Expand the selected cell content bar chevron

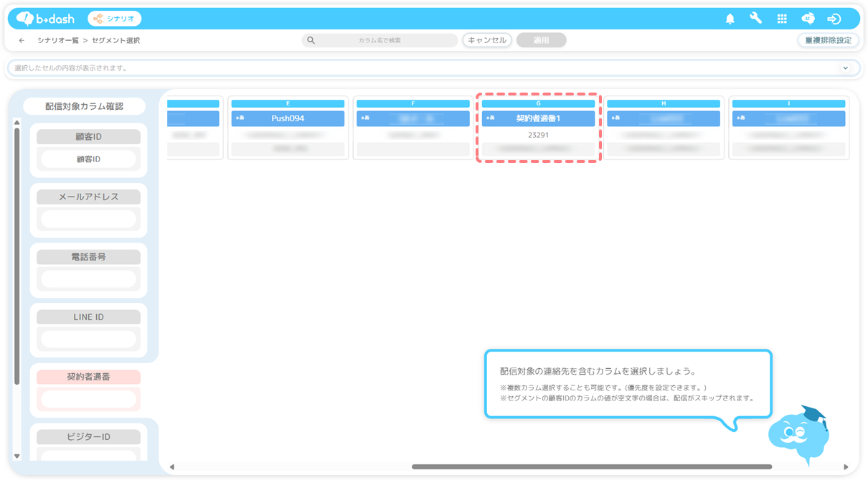click(846, 68)
